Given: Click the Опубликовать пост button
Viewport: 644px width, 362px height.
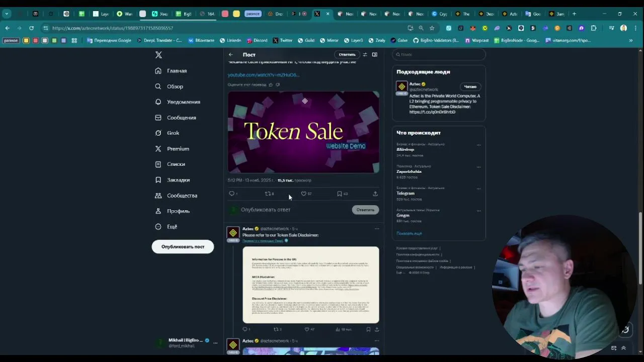Looking at the screenshot, I should click(x=183, y=247).
